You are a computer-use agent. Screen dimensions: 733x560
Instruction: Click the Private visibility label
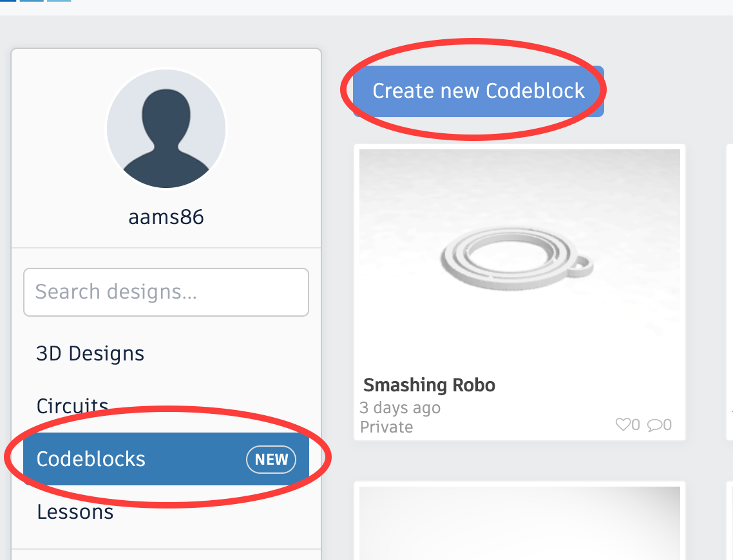tap(386, 427)
